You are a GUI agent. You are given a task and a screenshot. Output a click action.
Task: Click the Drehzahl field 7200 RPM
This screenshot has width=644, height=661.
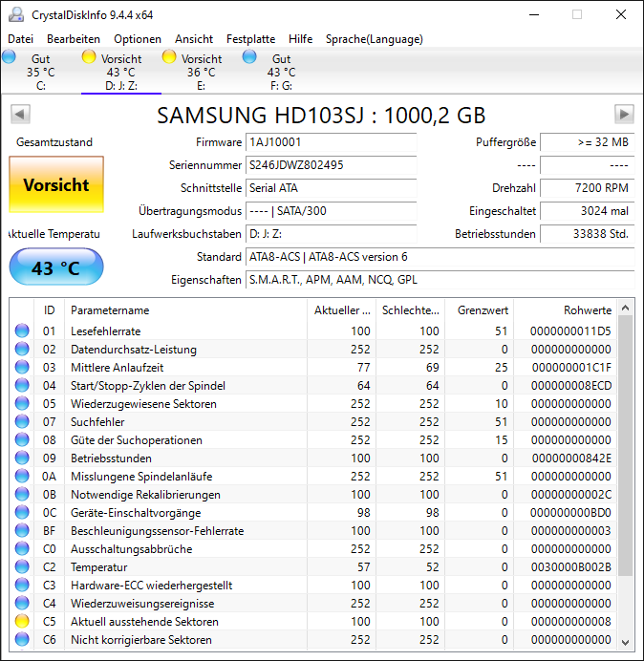tap(588, 188)
